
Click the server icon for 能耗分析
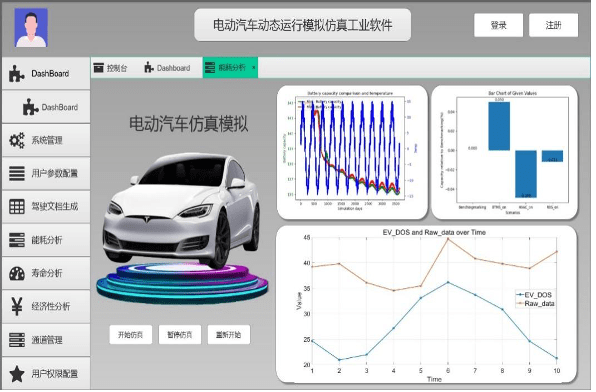[17, 240]
